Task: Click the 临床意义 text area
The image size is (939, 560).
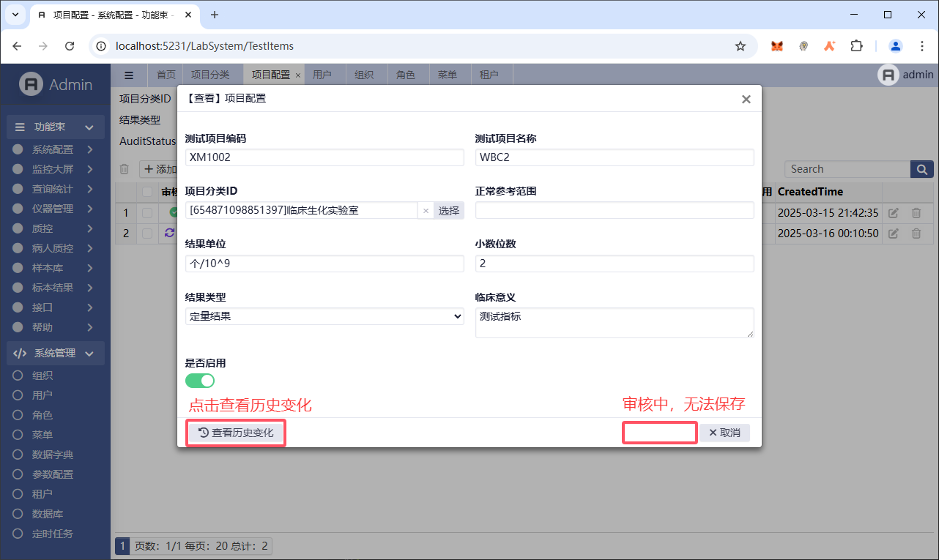Action: click(x=615, y=323)
